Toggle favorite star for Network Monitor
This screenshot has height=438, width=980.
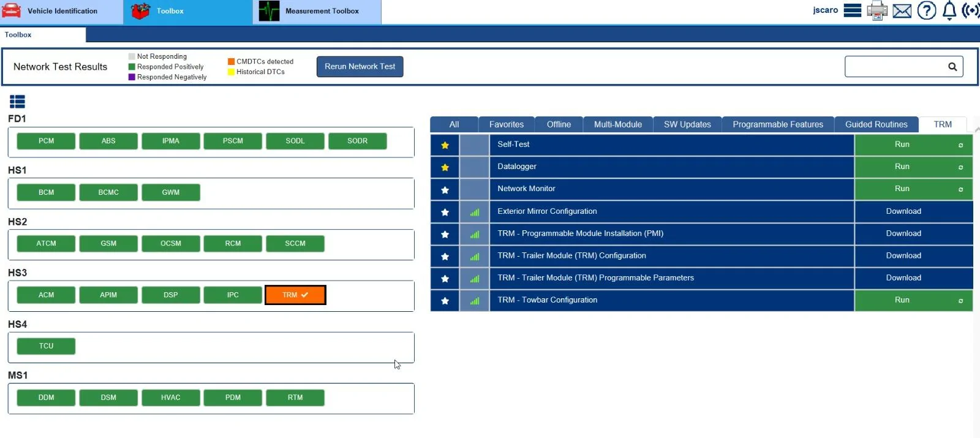click(445, 190)
